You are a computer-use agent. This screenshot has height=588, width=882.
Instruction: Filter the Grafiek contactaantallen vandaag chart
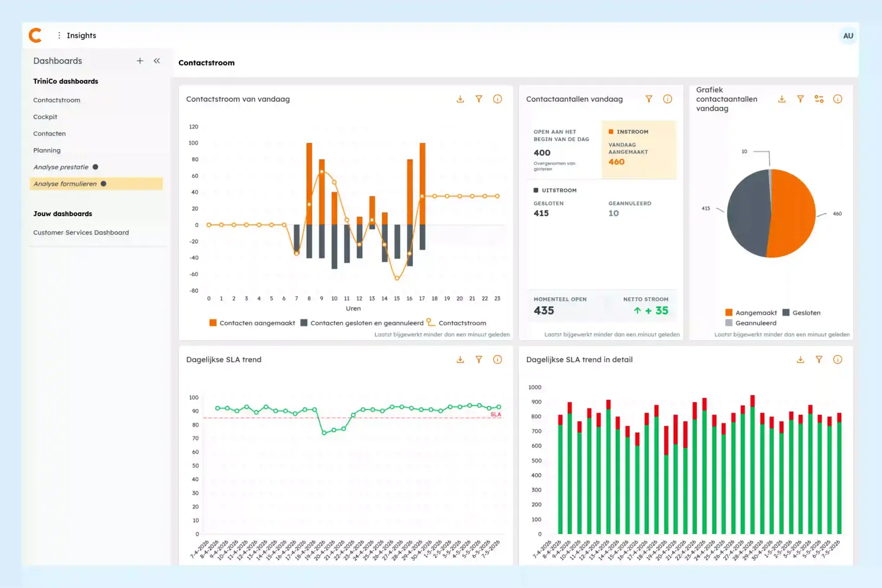pyautogui.click(x=801, y=99)
